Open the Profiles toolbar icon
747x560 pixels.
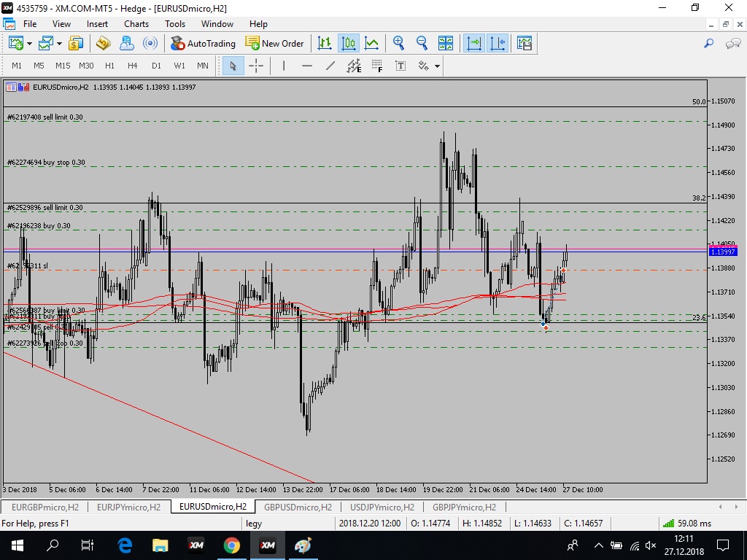point(46,43)
